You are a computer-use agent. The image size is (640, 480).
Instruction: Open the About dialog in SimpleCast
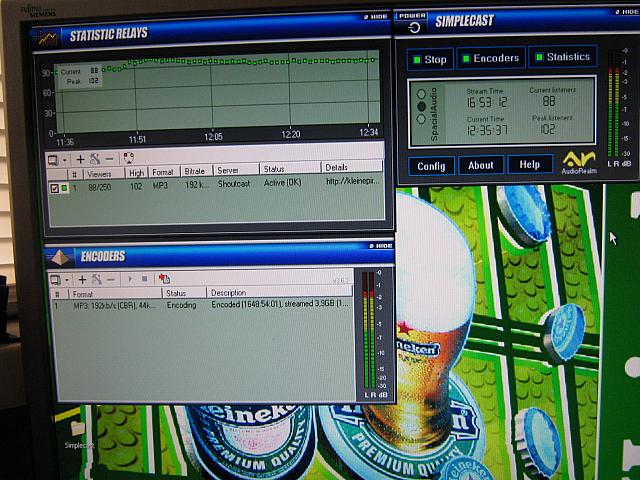click(480, 165)
